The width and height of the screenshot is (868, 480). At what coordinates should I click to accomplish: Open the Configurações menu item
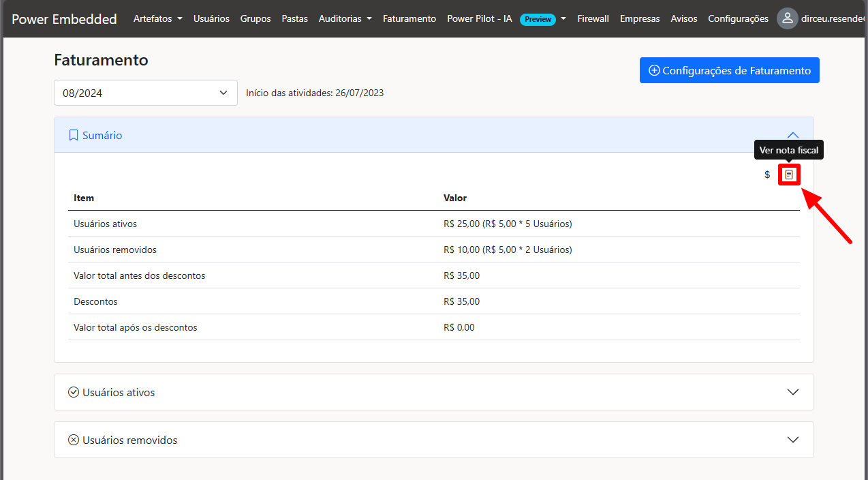[x=738, y=18]
